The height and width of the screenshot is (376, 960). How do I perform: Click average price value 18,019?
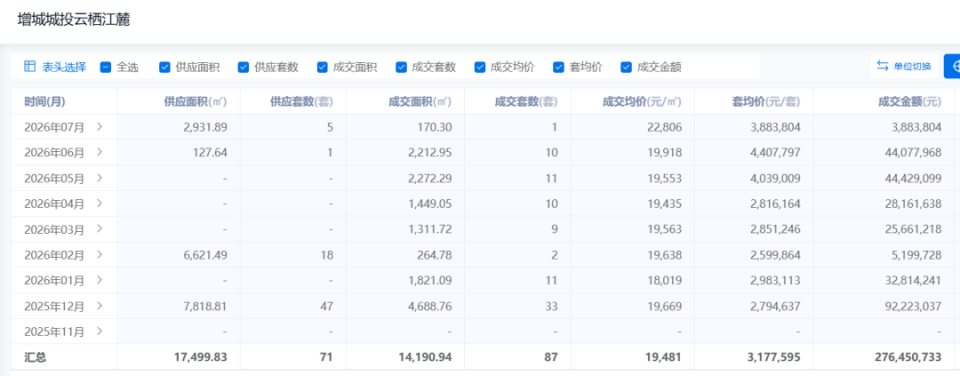[x=666, y=280]
